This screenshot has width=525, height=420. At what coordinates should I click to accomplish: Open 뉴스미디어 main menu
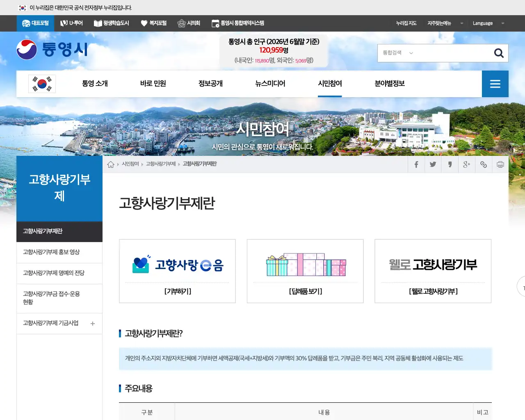270,84
